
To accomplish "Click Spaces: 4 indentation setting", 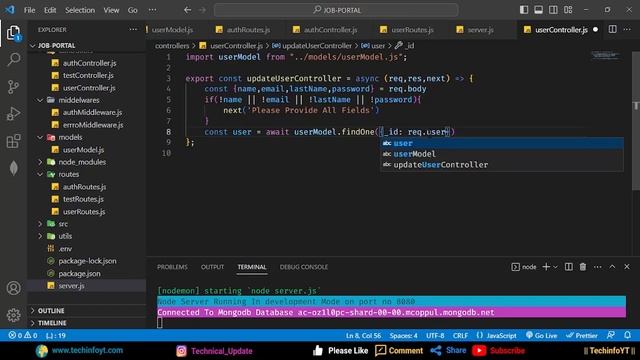I will click(403, 336).
